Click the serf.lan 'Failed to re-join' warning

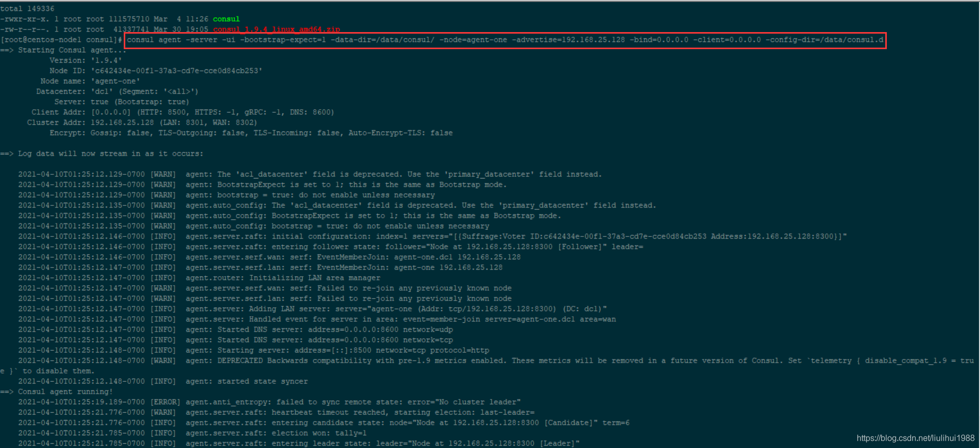pyautogui.click(x=265, y=298)
